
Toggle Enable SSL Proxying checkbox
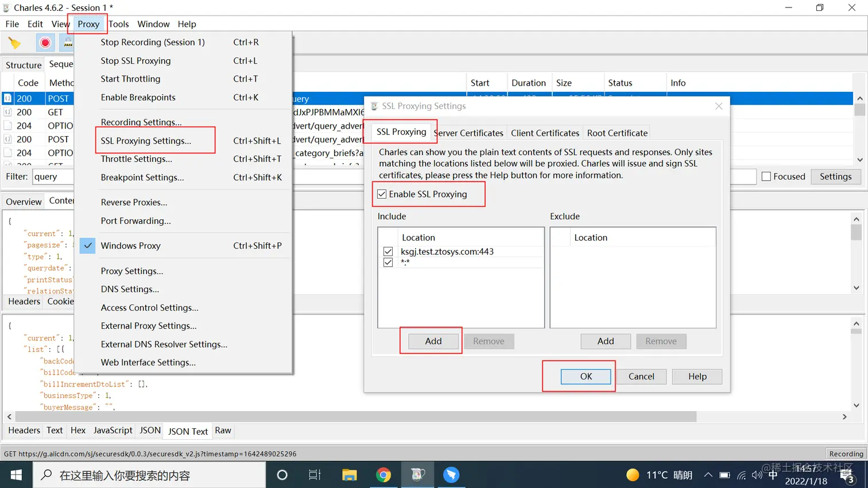pos(382,194)
